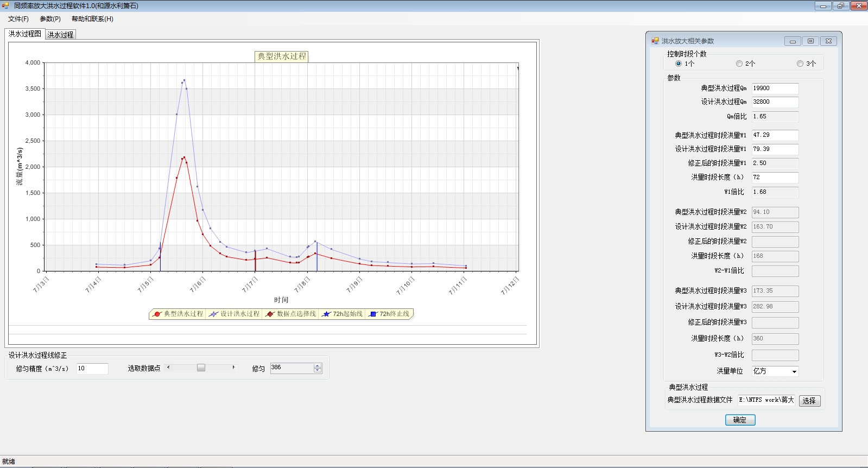Screen dimensions: 868x468
Task: Minimize the main application window
Action: coord(823,6)
